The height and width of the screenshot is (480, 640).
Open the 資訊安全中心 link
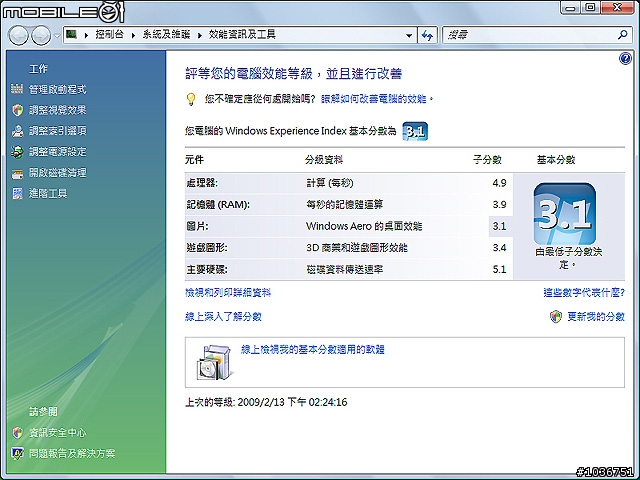click(58, 432)
